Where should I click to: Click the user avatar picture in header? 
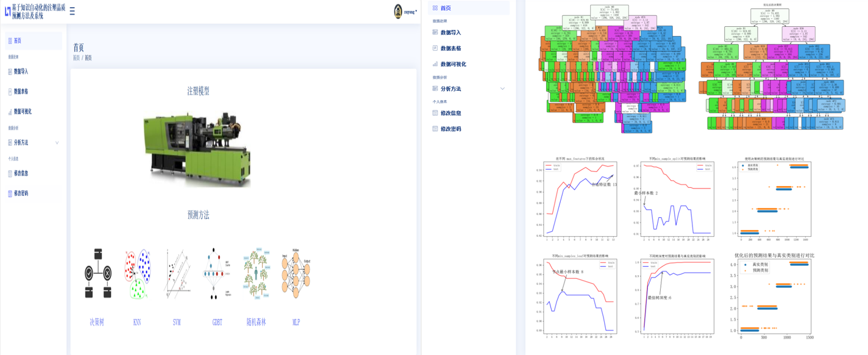[398, 11]
